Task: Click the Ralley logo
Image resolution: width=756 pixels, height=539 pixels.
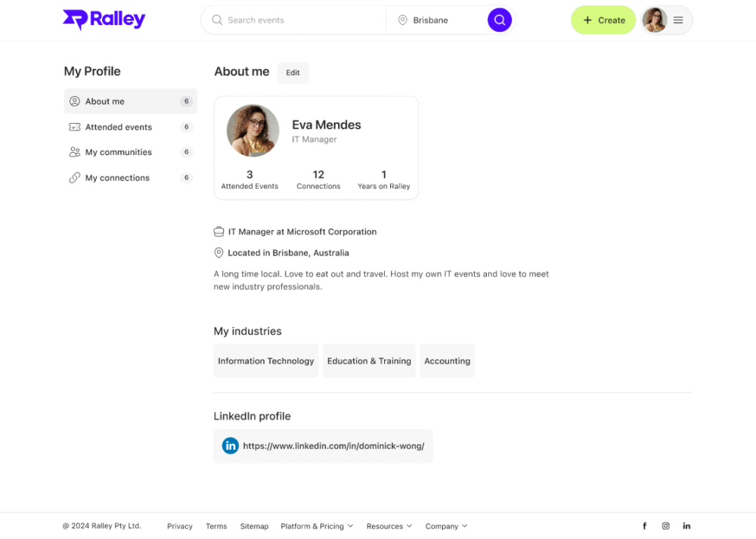Action: [x=104, y=20]
